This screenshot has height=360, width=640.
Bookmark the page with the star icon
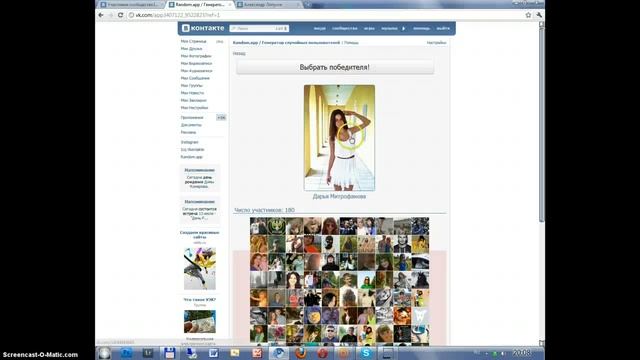click(528, 15)
